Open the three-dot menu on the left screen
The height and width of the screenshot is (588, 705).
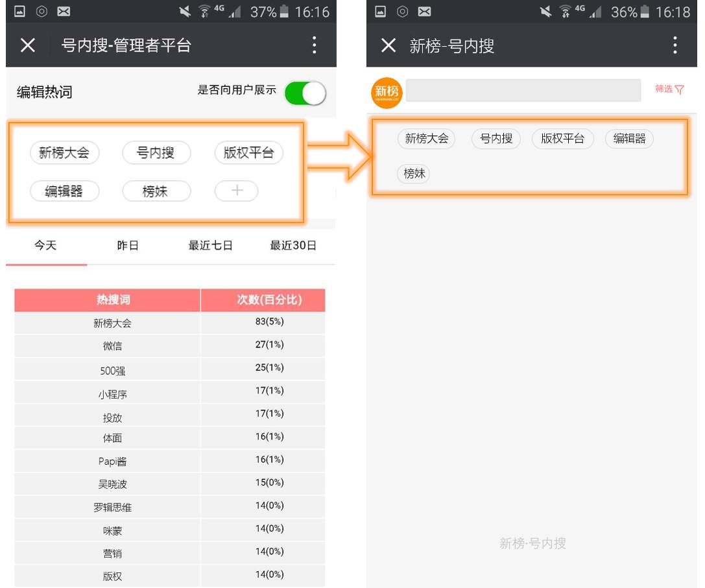pos(315,45)
